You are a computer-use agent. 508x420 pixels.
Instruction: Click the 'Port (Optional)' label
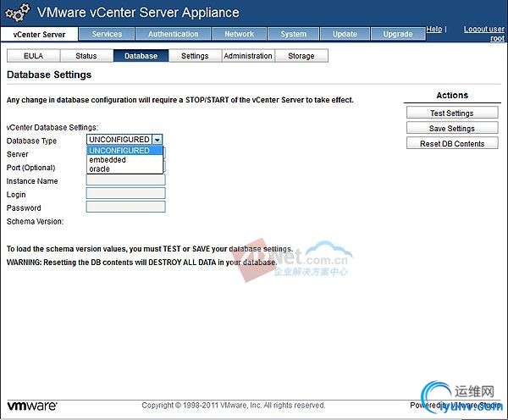point(30,168)
